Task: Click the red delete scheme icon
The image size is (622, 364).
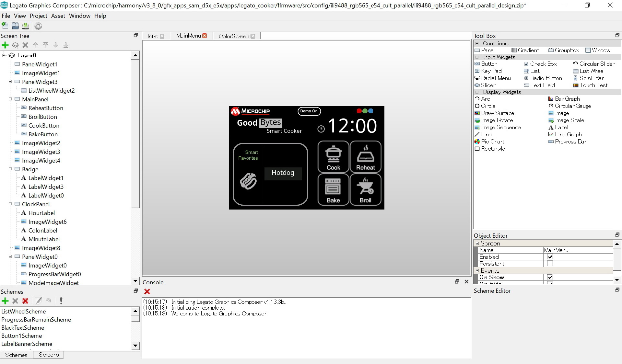Action: tap(25, 301)
